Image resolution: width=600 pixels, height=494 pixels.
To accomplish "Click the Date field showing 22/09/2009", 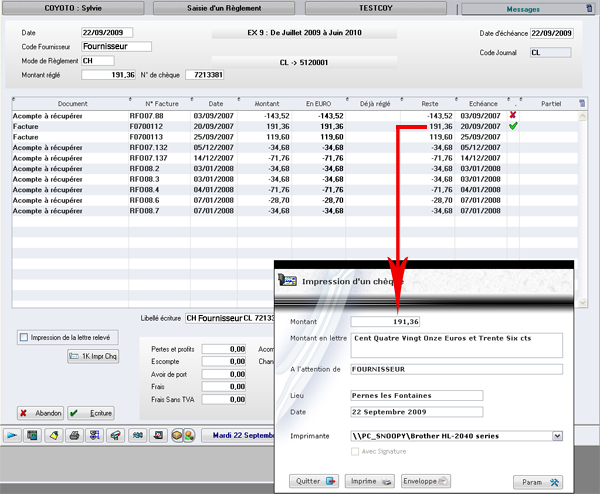I will [x=107, y=33].
